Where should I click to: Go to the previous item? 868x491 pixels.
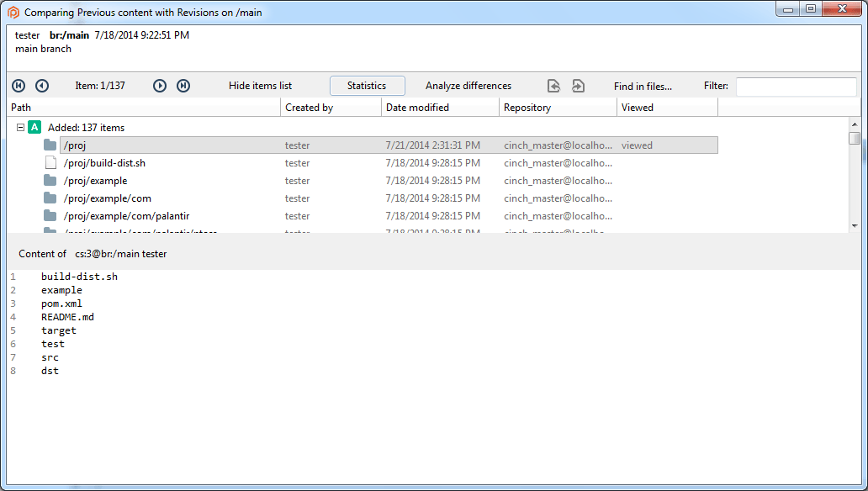(42, 86)
